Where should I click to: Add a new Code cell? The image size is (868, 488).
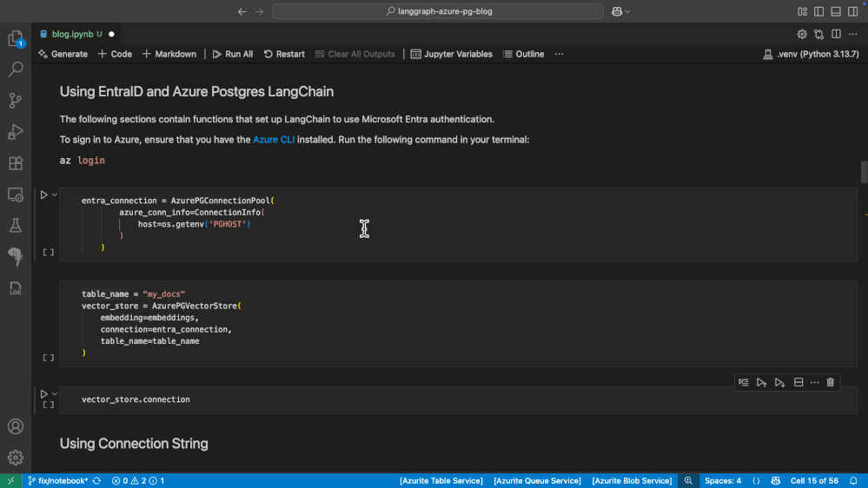(x=116, y=54)
